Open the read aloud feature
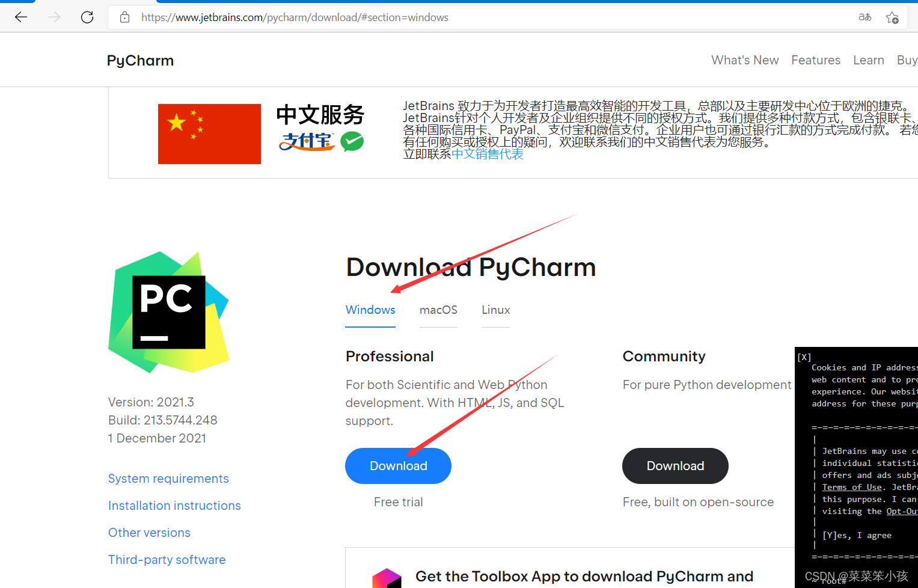The image size is (918, 588). coord(864,18)
